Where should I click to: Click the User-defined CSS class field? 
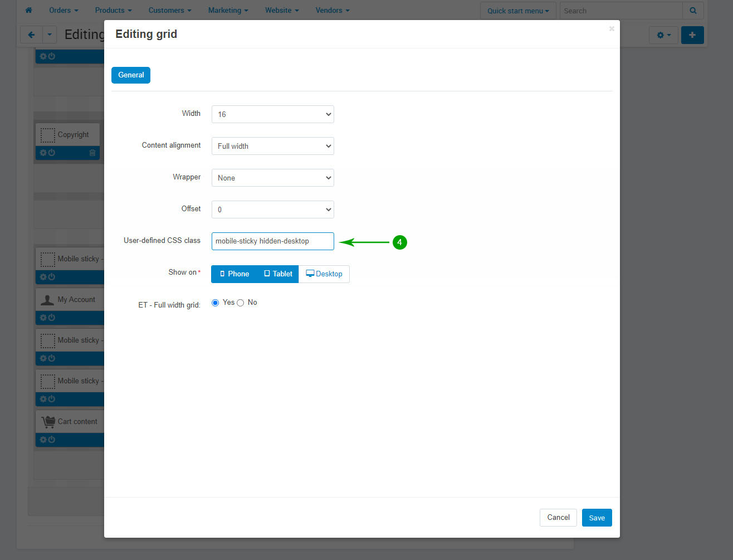[272, 241]
